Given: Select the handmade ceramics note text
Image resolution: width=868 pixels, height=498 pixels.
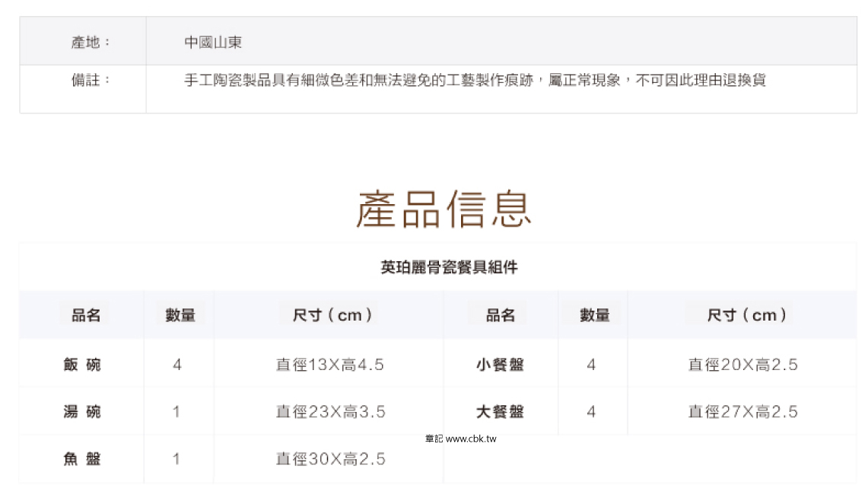Looking at the screenshot, I should click(x=475, y=80).
